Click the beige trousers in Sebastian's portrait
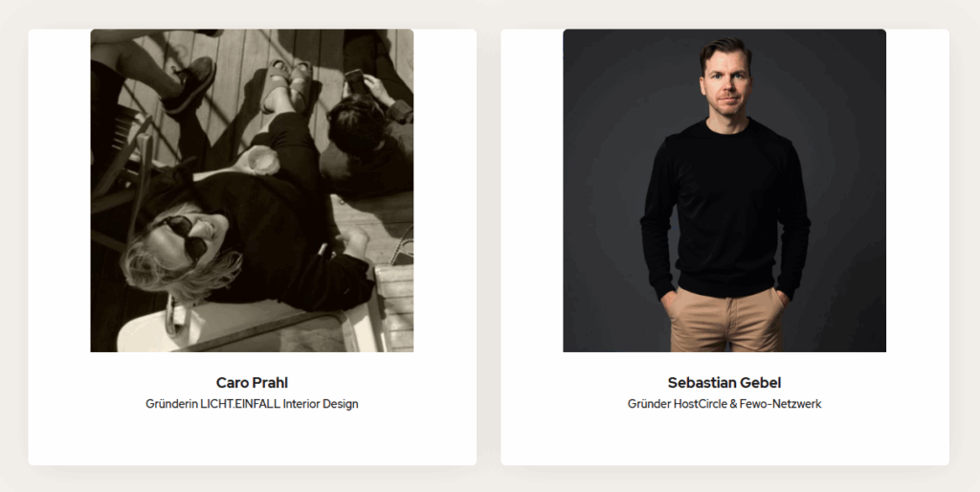The image size is (980, 492). tap(726, 319)
